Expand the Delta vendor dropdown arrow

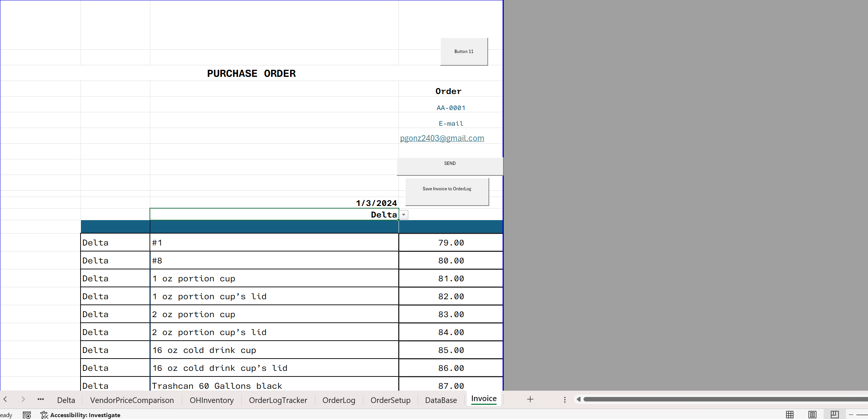point(403,215)
